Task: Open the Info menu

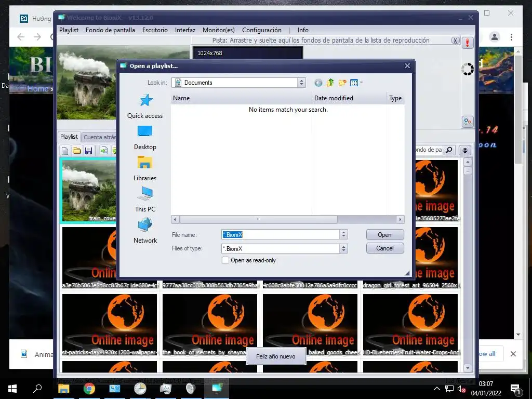Action: pyautogui.click(x=303, y=30)
